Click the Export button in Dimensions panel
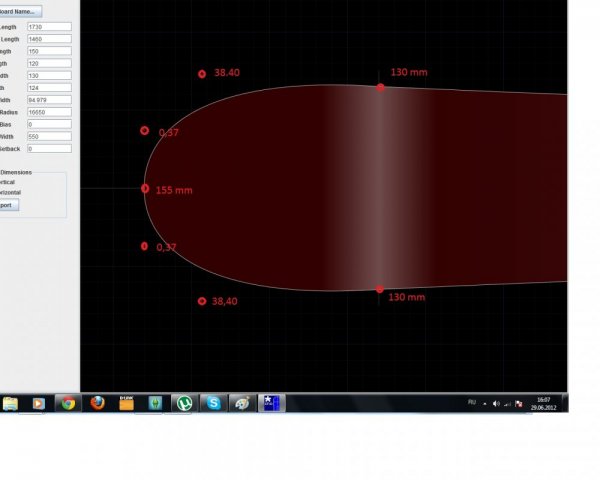 point(9,205)
